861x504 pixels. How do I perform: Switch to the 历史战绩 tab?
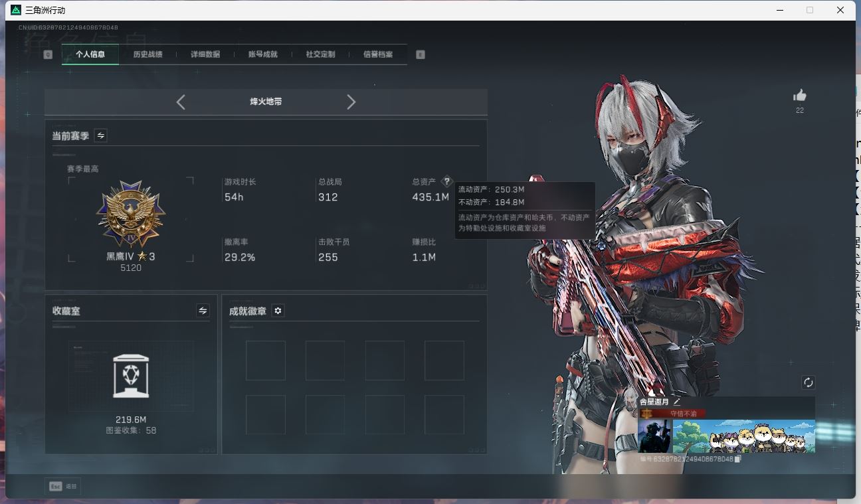point(147,54)
